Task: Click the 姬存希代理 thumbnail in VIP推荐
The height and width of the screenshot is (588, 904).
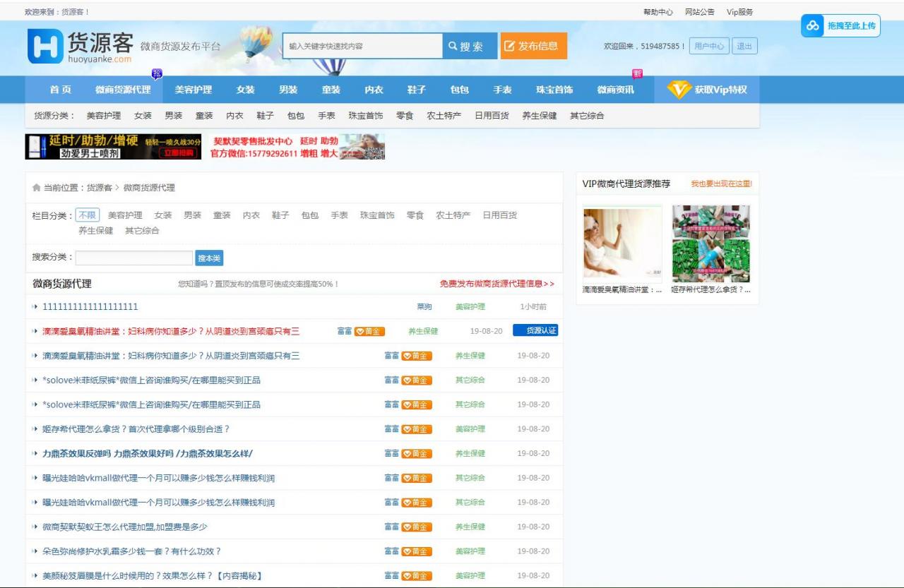Action: pos(711,243)
